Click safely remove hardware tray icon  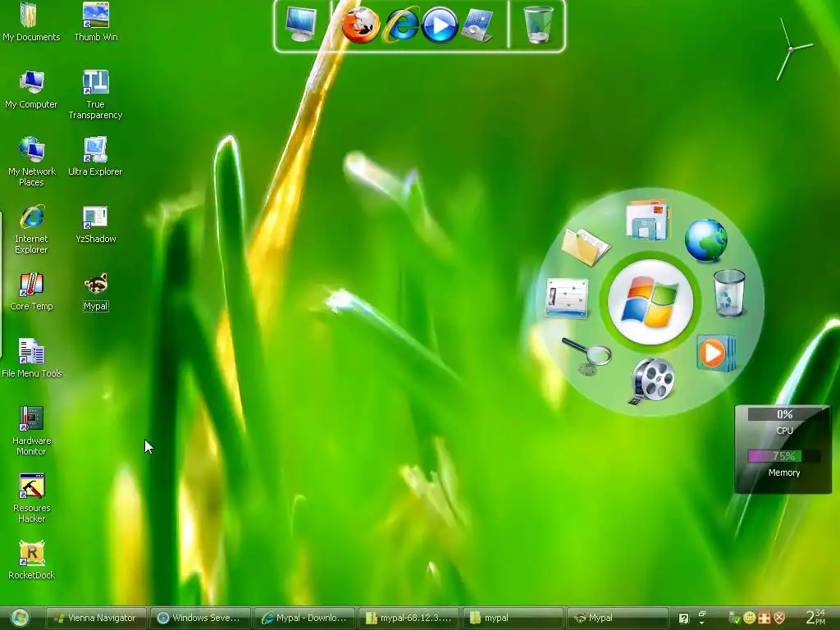tap(734, 619)
